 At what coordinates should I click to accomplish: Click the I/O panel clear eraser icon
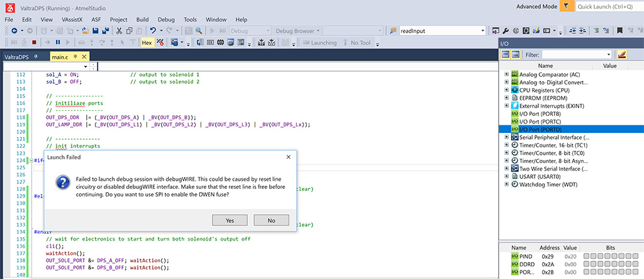click(622, 54)
